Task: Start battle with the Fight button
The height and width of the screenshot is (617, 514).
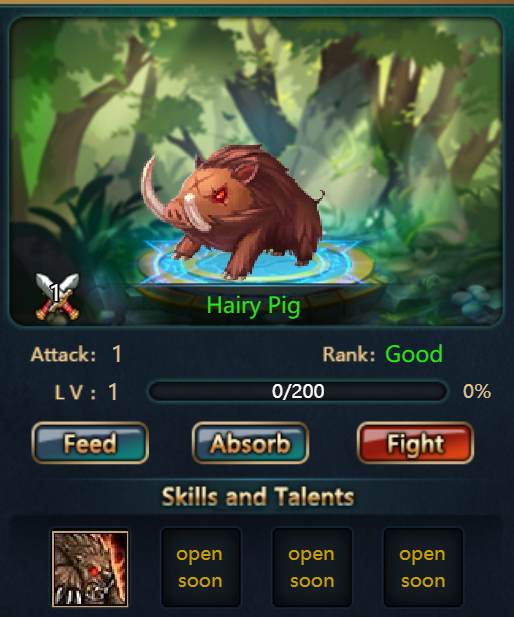Action: tap(415, 443)
